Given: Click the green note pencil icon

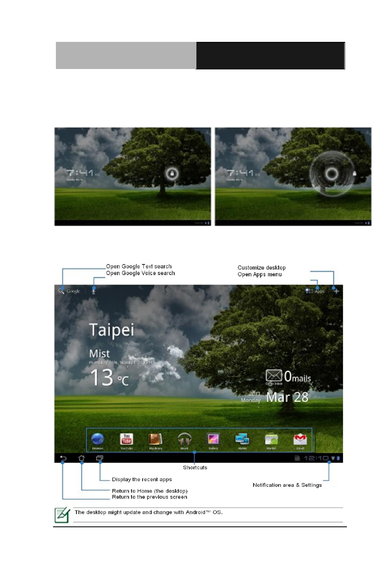Looking at the screenshot, I should tap(62, 515).
